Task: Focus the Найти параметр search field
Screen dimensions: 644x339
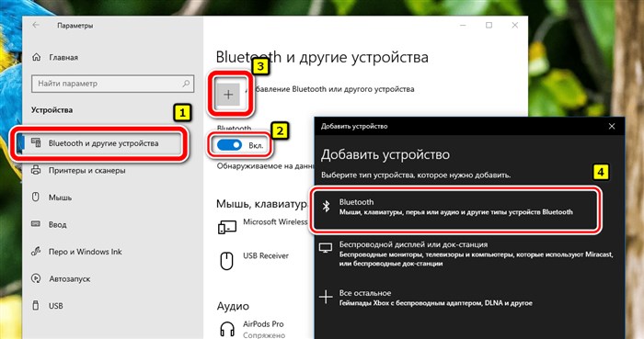Action: point(112,84)
